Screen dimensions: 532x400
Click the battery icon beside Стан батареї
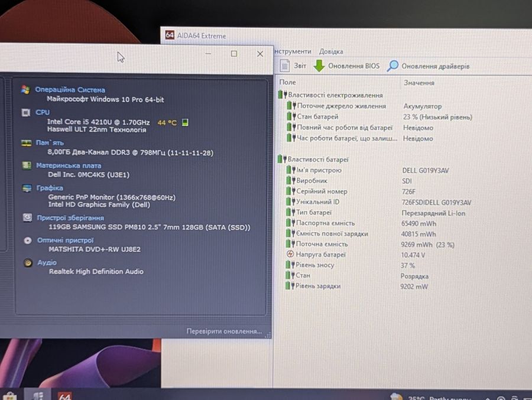pos(291,116)
